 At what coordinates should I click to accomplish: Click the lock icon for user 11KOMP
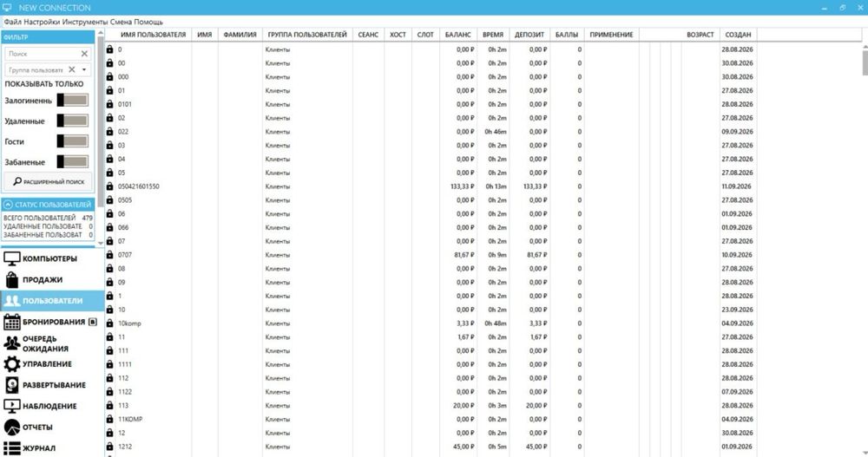[109, 419]
